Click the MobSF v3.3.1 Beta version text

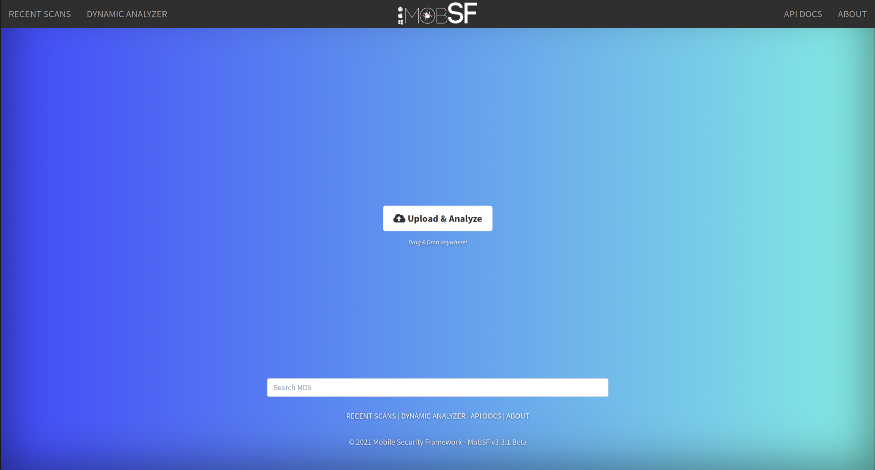(x=497, y=442)
